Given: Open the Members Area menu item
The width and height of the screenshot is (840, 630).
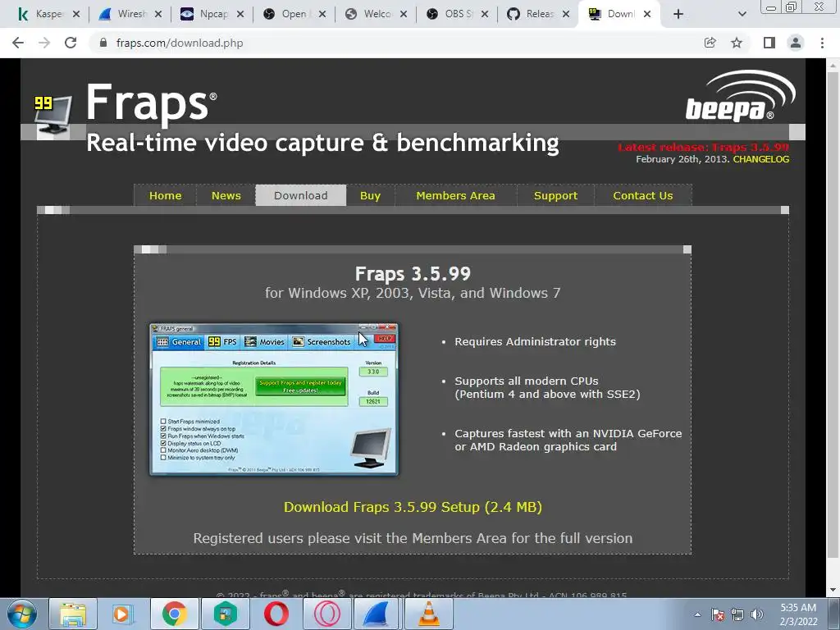Looking at the screenshot, I should pos(455,195).
